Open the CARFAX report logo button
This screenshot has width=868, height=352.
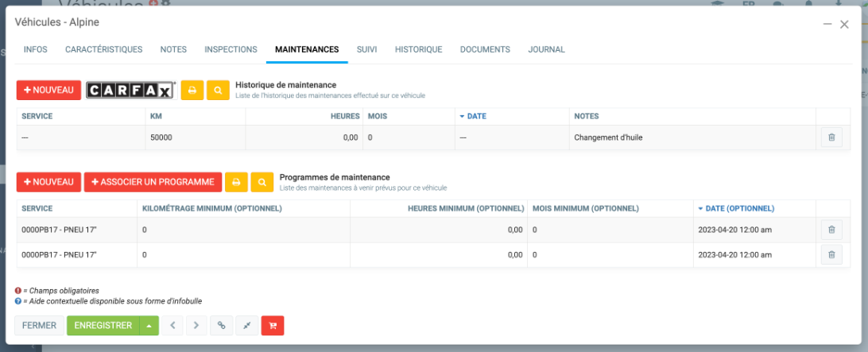[x=130, y=90]
